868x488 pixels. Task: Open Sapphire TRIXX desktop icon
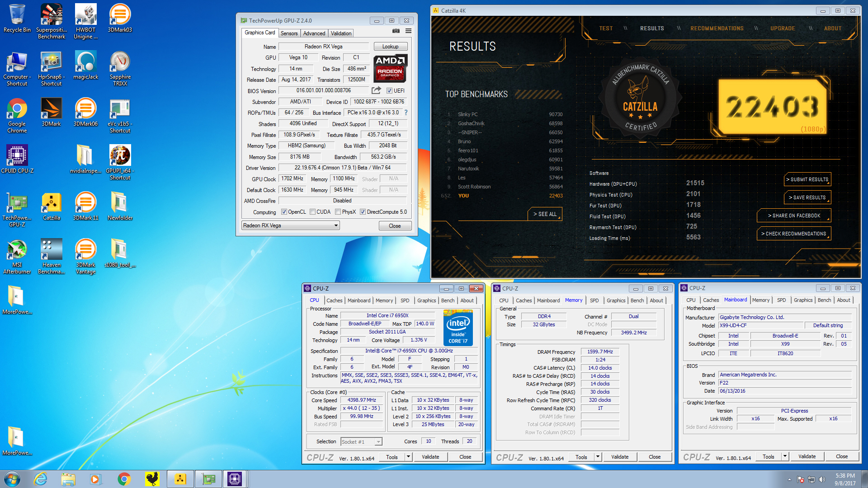[x=120, y=68]
